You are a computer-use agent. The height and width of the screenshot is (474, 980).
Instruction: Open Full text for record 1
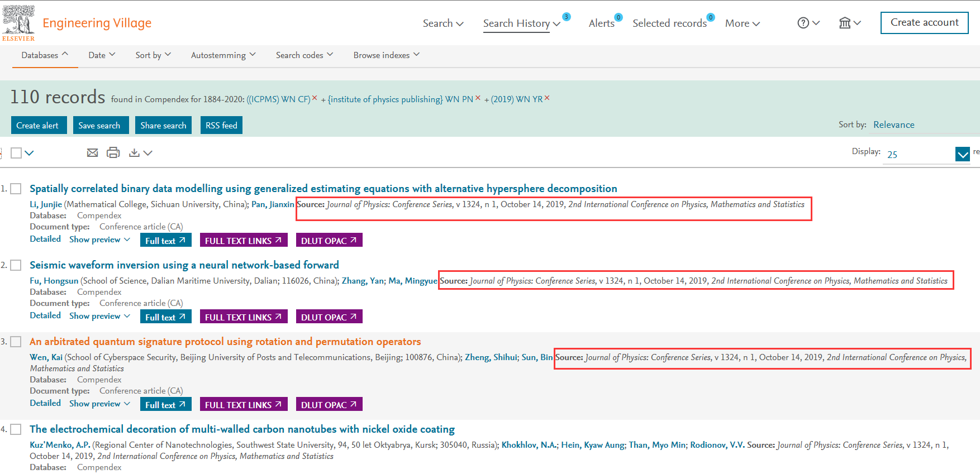pyautogui.click(x=166, y=240)
